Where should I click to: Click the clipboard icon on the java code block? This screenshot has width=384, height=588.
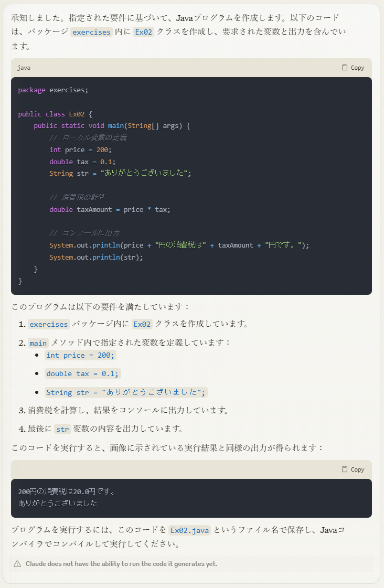click(x=344, y=68)
